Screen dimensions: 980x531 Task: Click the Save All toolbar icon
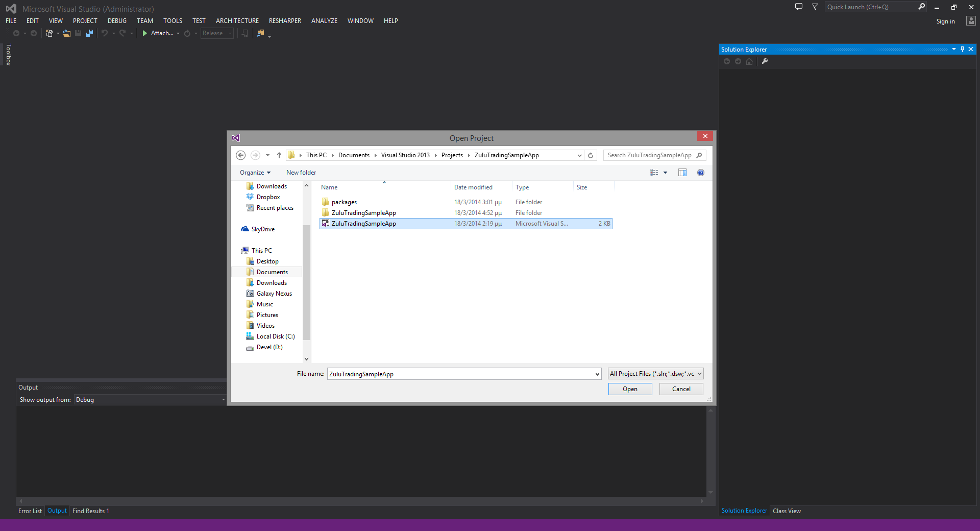[x=89, y=33]
